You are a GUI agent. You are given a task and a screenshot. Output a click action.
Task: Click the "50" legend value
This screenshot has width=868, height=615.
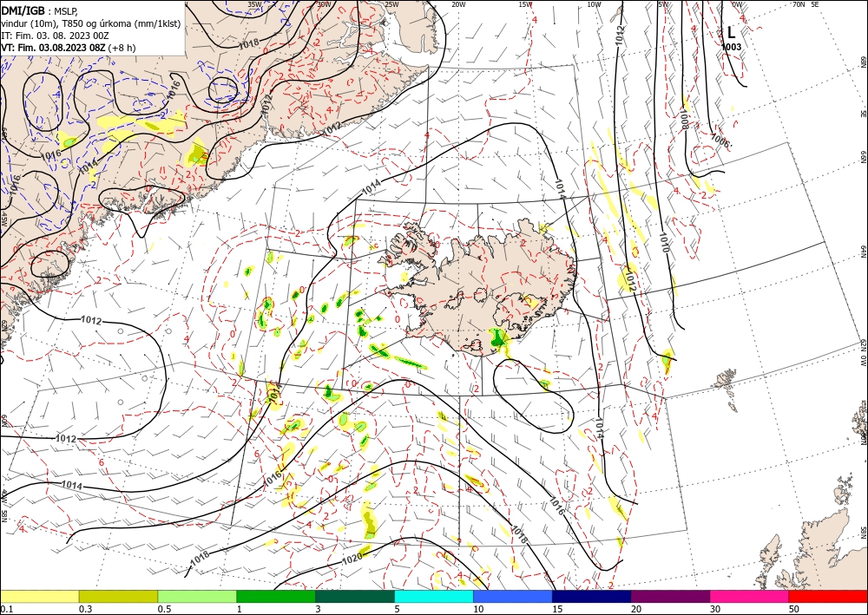click(794, 609)
